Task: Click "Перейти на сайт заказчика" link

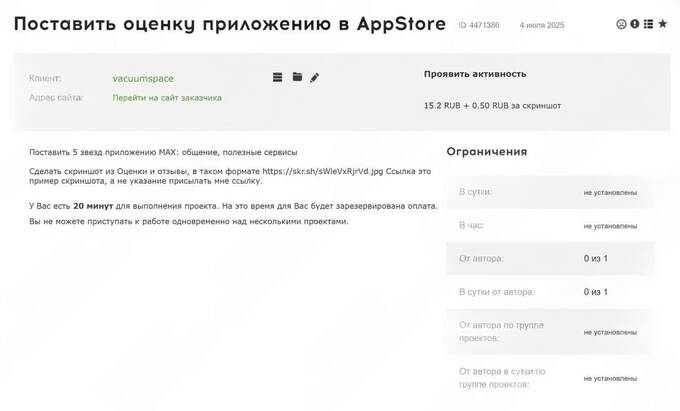Action: [167, 98]
